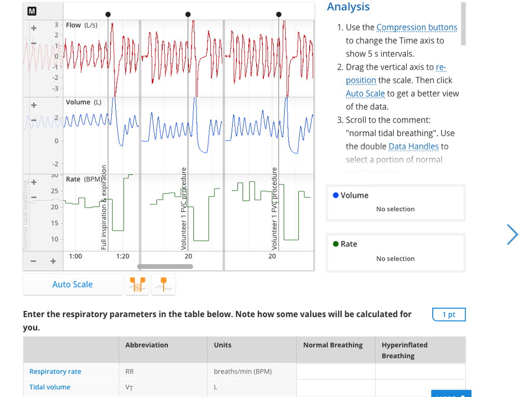Click the Normal Breathing cell for Respiratory rate
The image size is (532, 397).
(335, 371)
